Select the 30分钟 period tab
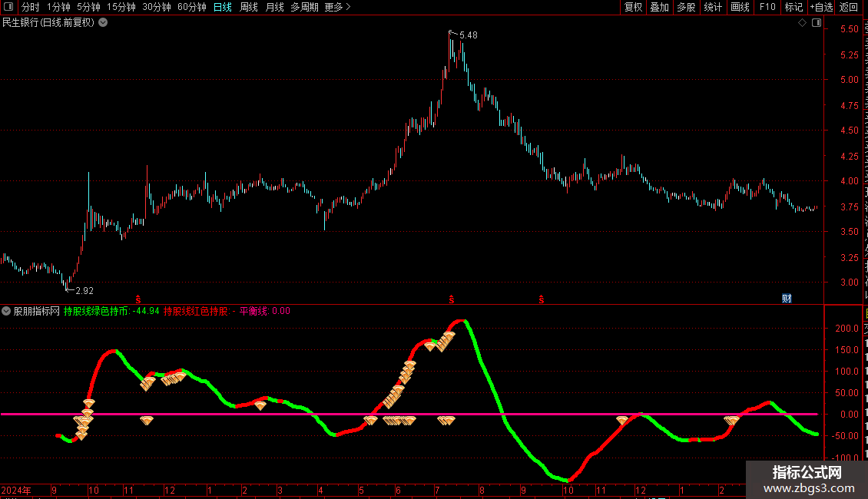 (x=157, y=7)
